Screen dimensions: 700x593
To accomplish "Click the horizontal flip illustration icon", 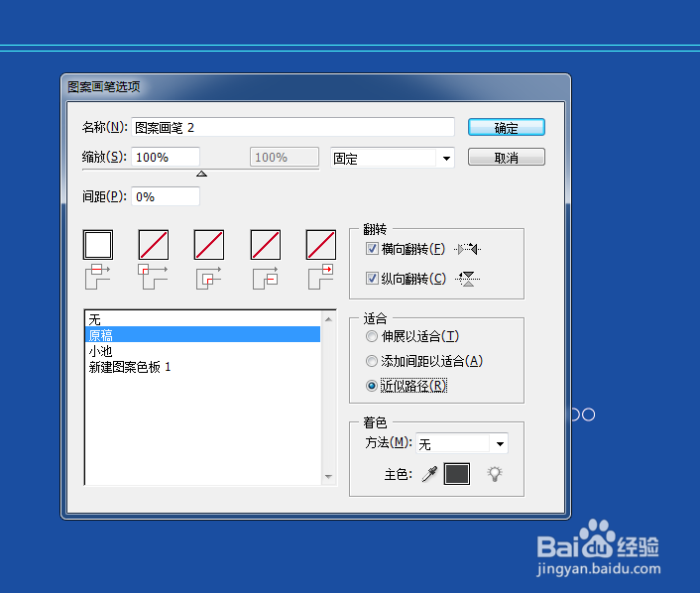I will tap(467, 249).
